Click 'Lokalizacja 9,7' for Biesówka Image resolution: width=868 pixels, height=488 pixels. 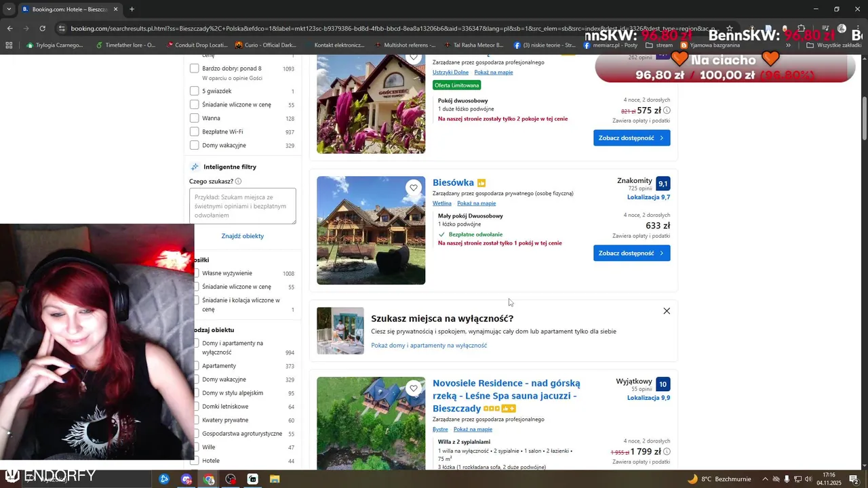(648, 197)
